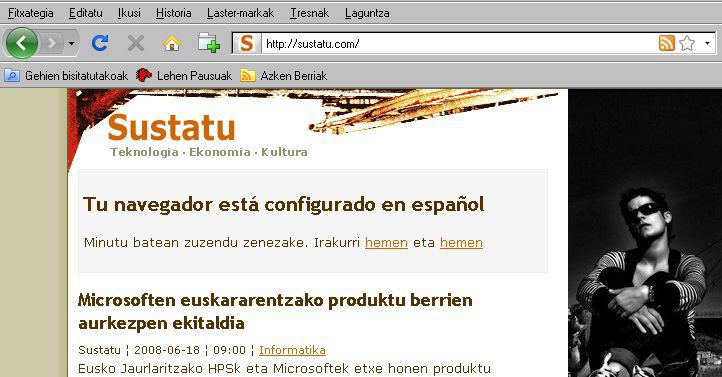This screenshot has height=377, width=722.
Task: Click the forward navigation arrow
Action: 52,43
